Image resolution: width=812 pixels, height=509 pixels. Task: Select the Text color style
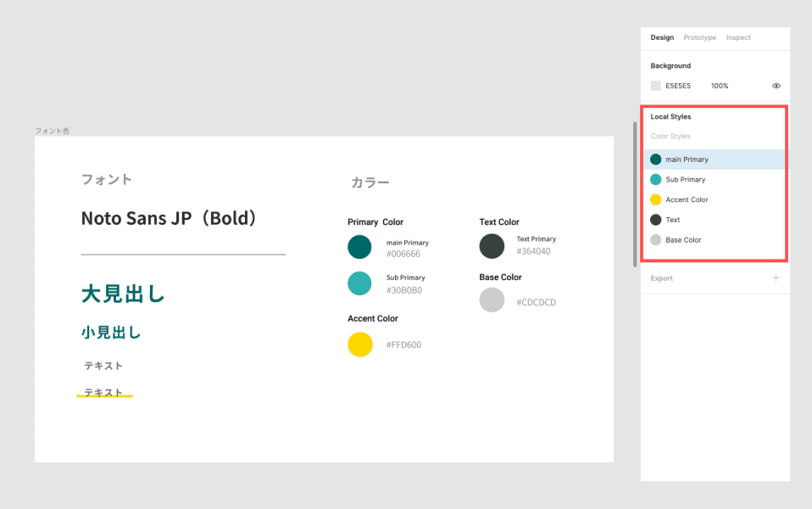pyautogui.click(x=715, y=220)
